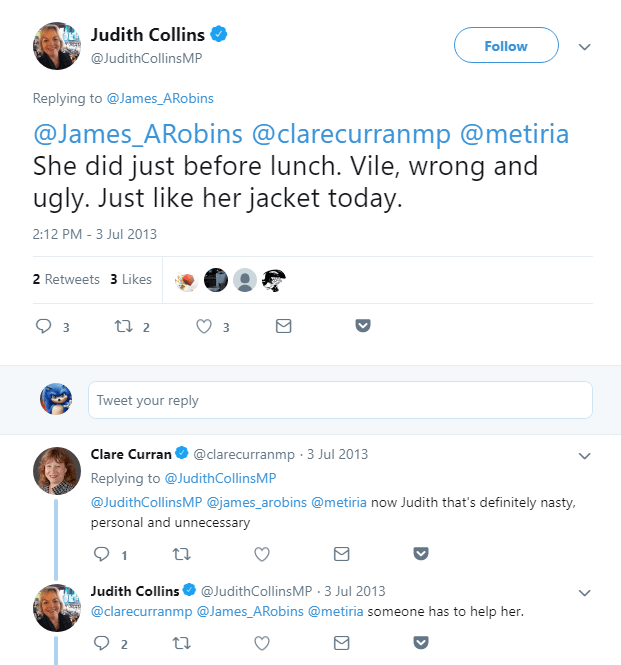The image size is (621, 665).
Task: Like the main tweet about the jacket
Action: pyautogui.click(x=206, y=327)
